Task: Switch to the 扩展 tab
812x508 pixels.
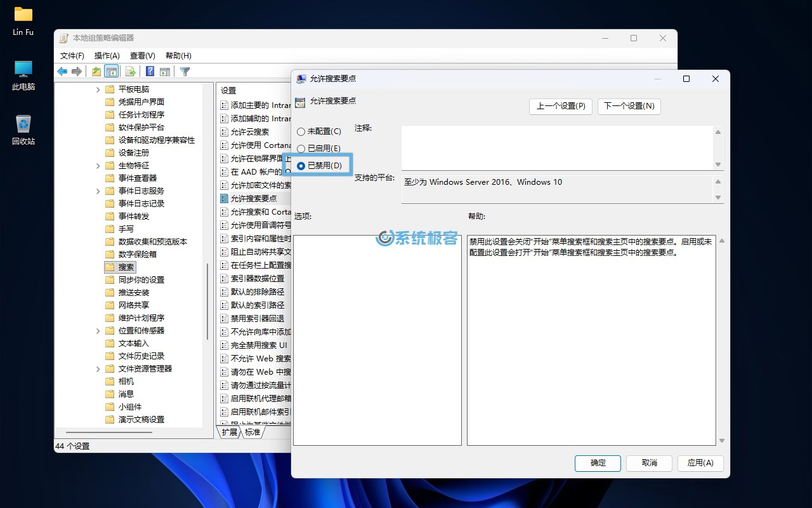Action: (228, 432)
